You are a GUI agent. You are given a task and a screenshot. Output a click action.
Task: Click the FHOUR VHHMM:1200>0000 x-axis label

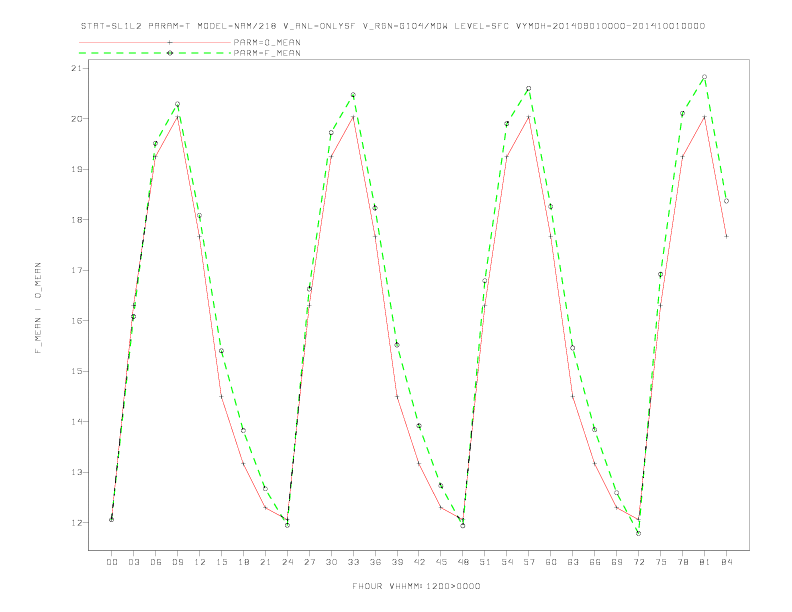click(416, 586)
